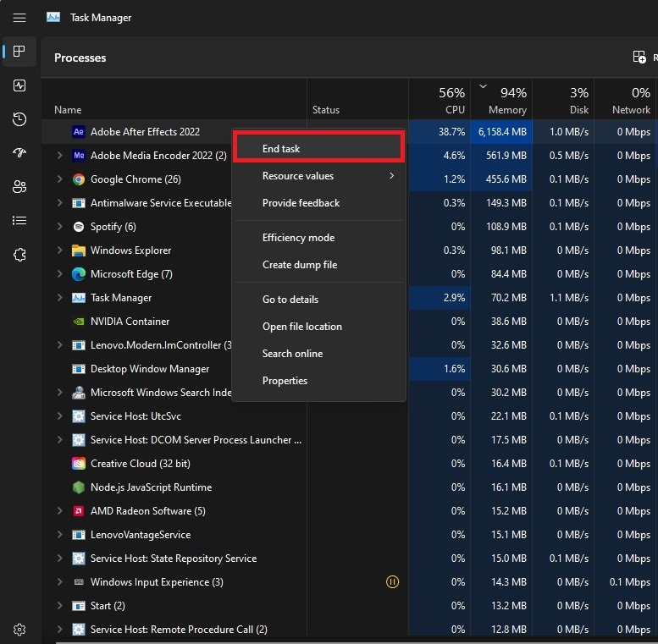Click Open file location option
The image size is (658, 644).
coord(301,327)
